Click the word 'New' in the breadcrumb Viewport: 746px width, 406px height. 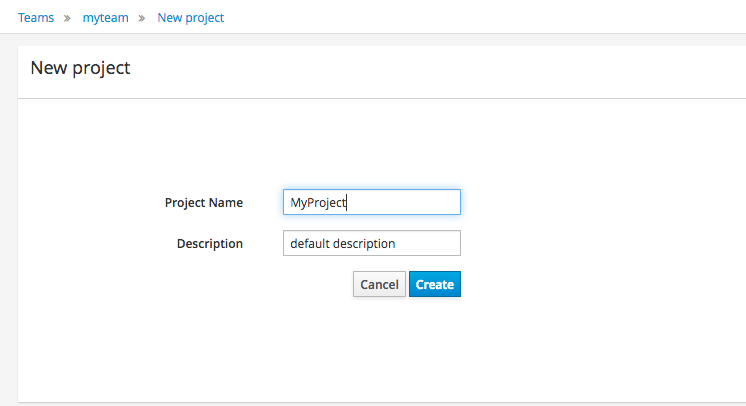(169, 18)
